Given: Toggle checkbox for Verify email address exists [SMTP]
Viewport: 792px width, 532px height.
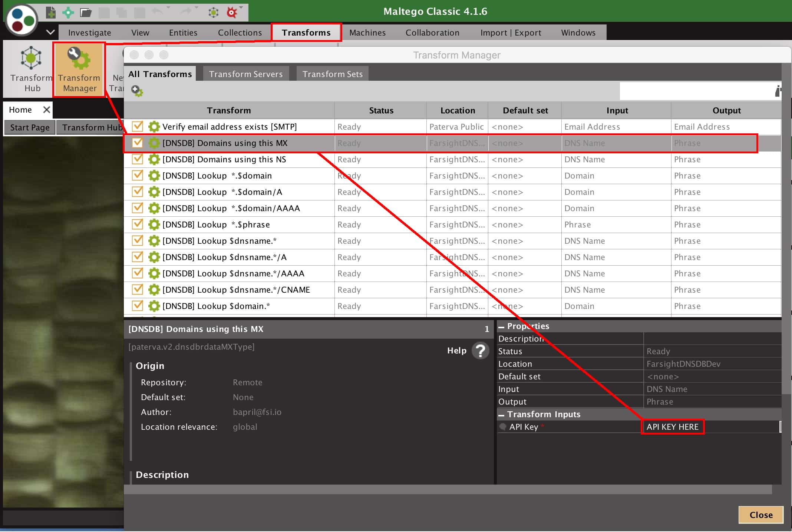Looking at the screenshot, I should point(137,126).
